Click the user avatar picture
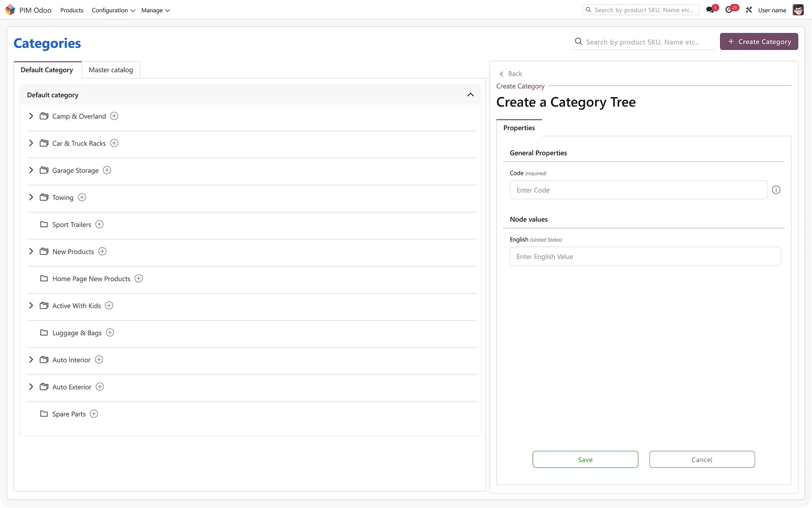Viewport: 812px width, 508px height. [798, 10]
